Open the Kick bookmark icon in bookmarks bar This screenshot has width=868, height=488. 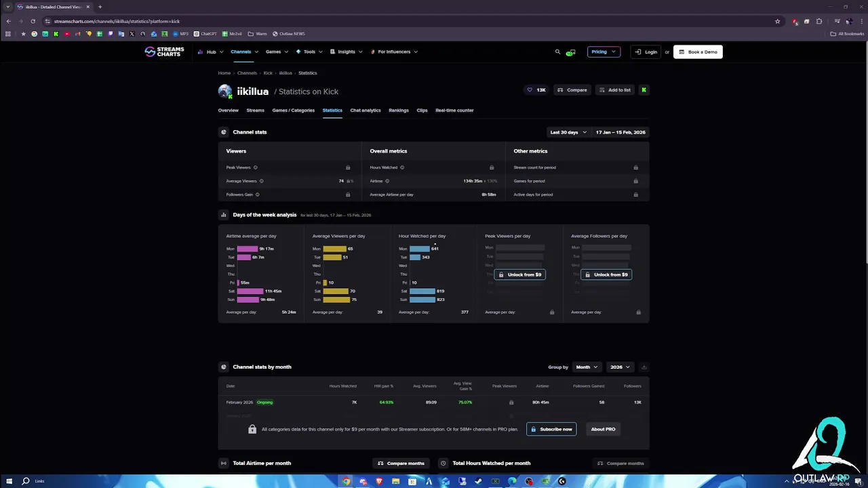[56, 33]
